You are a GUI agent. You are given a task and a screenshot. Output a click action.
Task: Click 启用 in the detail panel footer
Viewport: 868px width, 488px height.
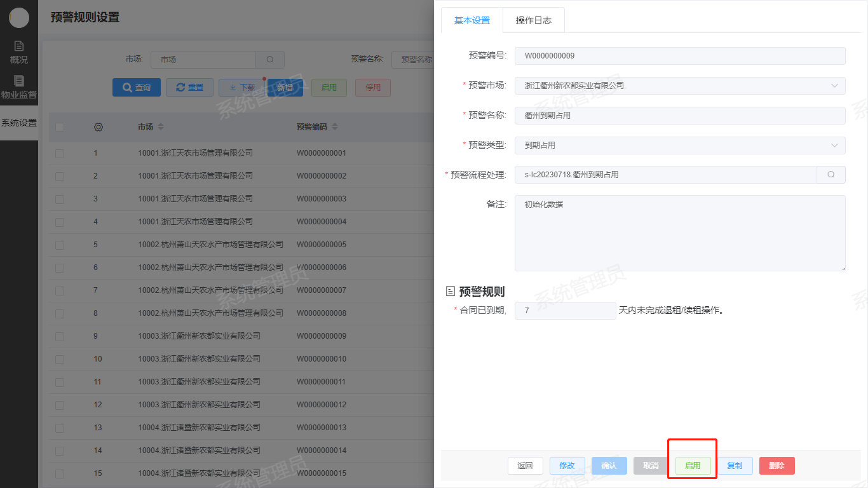[x=693, y=466]
